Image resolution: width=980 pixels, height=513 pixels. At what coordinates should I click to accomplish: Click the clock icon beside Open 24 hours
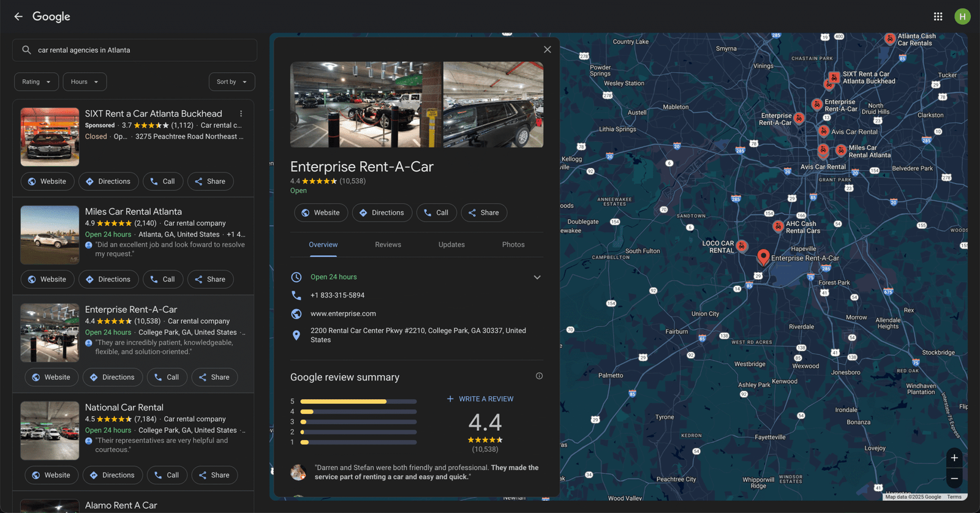(296, 277)
